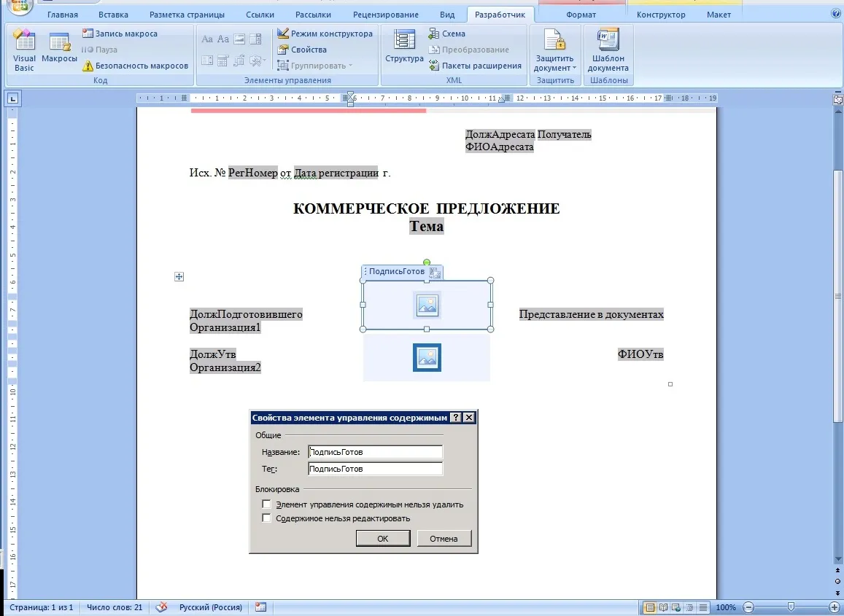Click Число слов: 21 in status bar
This screenshot has width=844, height=616.
[x=115, y=607]
